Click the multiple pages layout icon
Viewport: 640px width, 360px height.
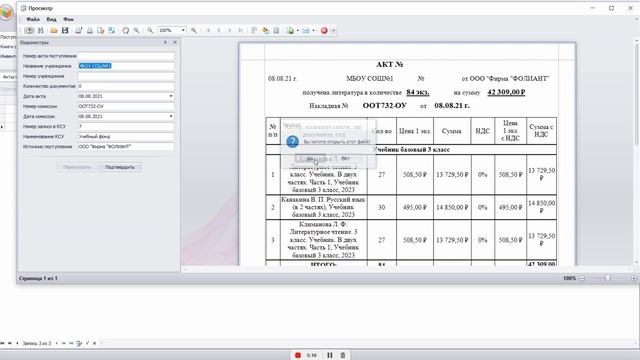click(254, 30)
